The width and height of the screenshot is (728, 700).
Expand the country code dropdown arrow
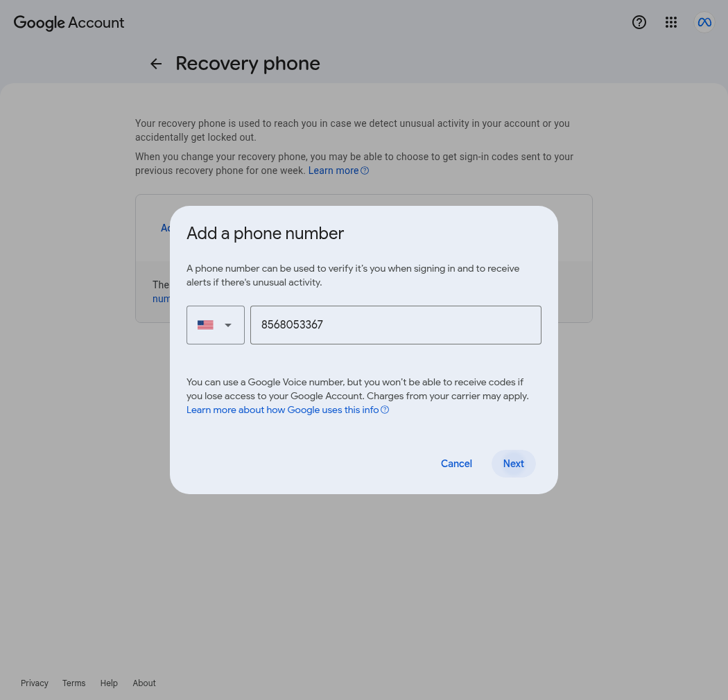(228, 325)
